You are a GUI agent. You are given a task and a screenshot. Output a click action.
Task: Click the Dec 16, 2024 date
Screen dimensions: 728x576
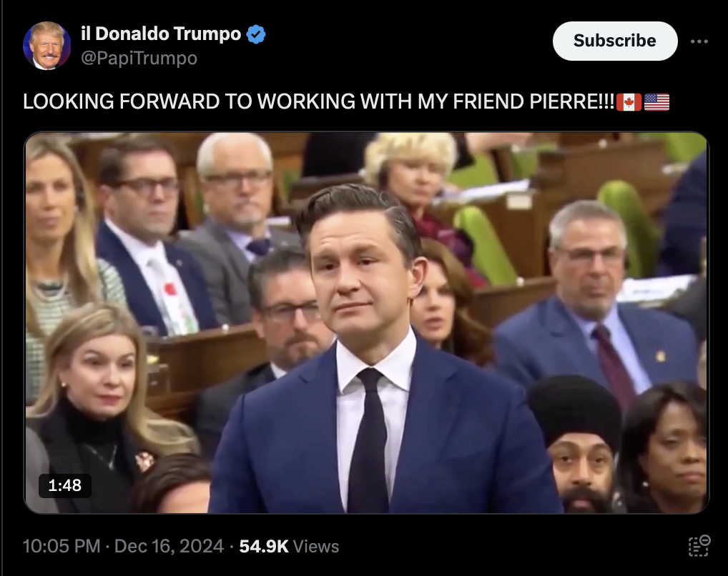169,546
